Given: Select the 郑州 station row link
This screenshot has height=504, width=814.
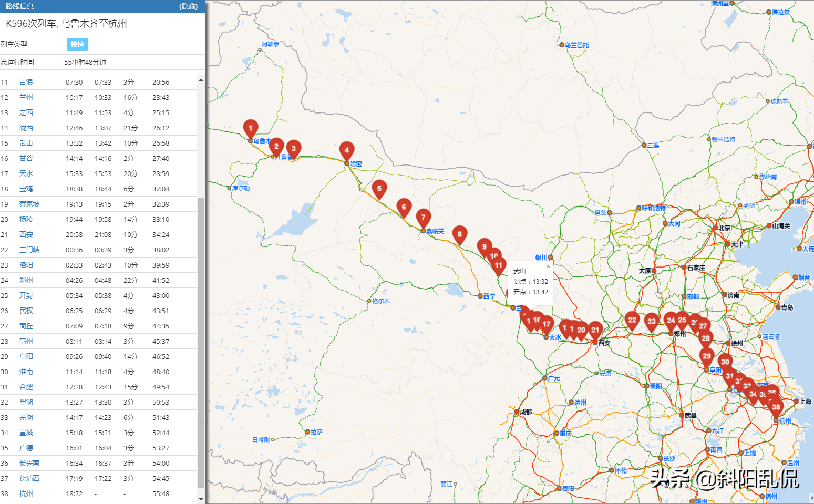Looking at the screenshot, I should [x=26, y=280].
